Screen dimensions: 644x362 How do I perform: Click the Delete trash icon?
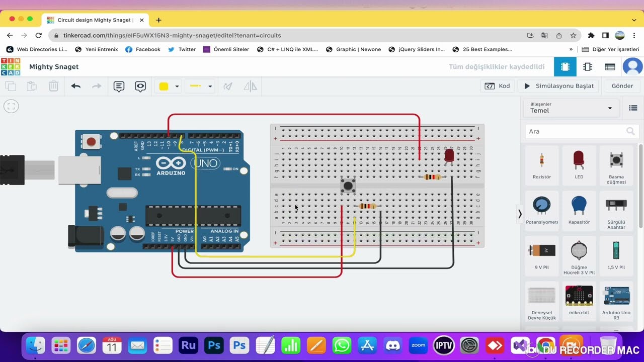coord(53,86)
